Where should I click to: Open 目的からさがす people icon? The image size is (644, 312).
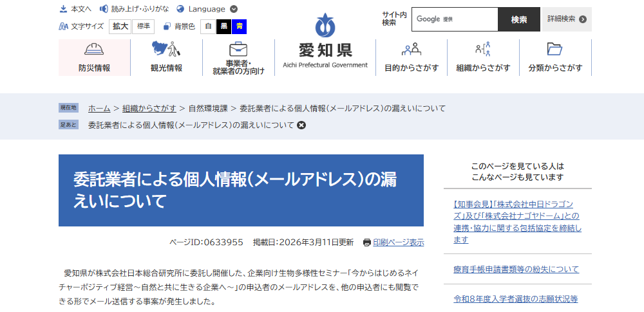click(412, 50)
